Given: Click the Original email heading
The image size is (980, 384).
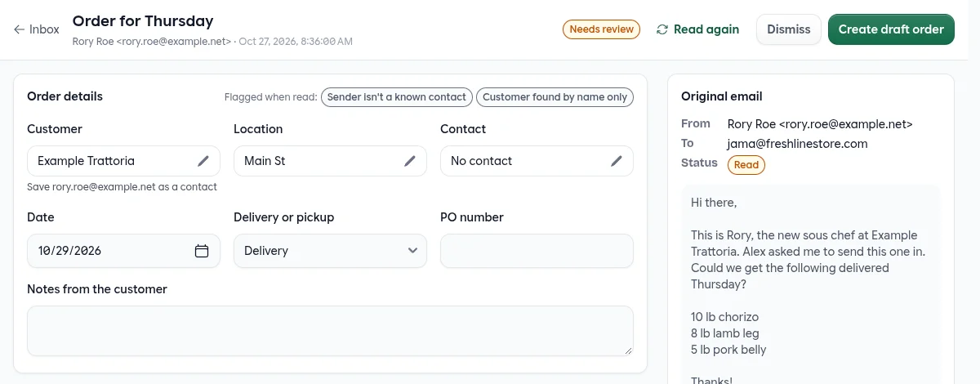Looking at the screenshot, I should [x=722, y=96].
